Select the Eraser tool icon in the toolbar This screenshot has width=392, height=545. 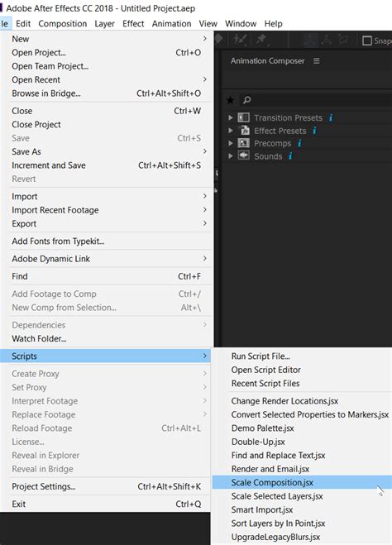coord(219,39)
